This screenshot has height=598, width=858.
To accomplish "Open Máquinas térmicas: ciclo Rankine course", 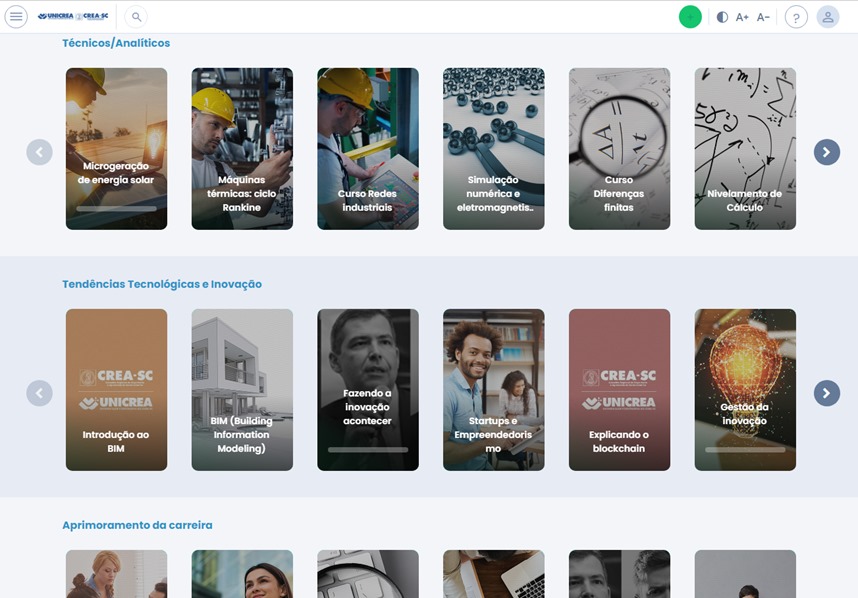I will (242, 149).
